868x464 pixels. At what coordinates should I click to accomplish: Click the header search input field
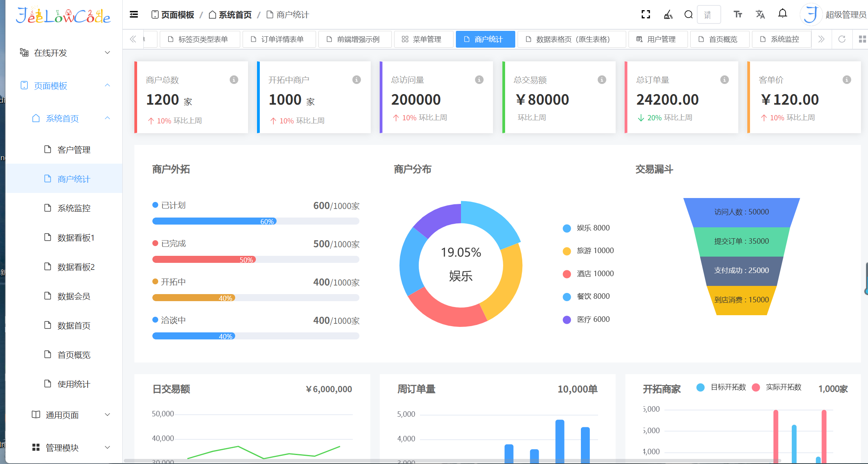pos(709,15)
